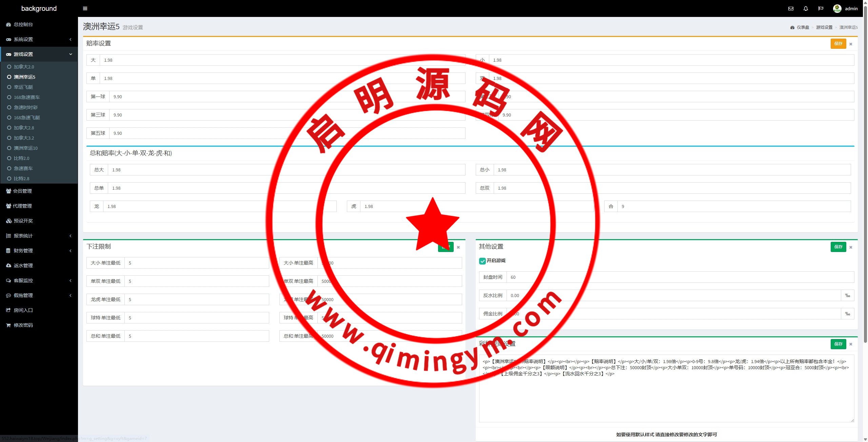Click the orange 保存 button for odds
Screen dimensions: 868x442
tap(838, 44)
